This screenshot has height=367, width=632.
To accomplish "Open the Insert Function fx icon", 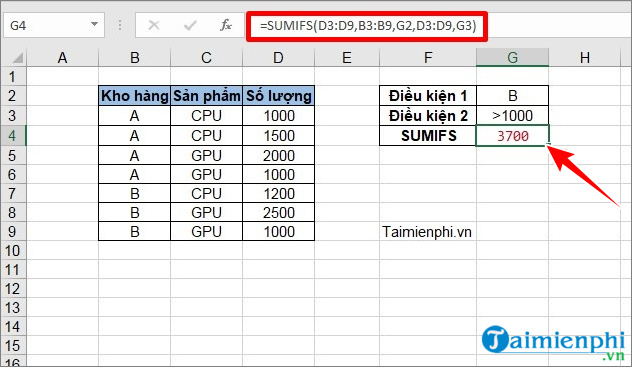I will (226, 25).
